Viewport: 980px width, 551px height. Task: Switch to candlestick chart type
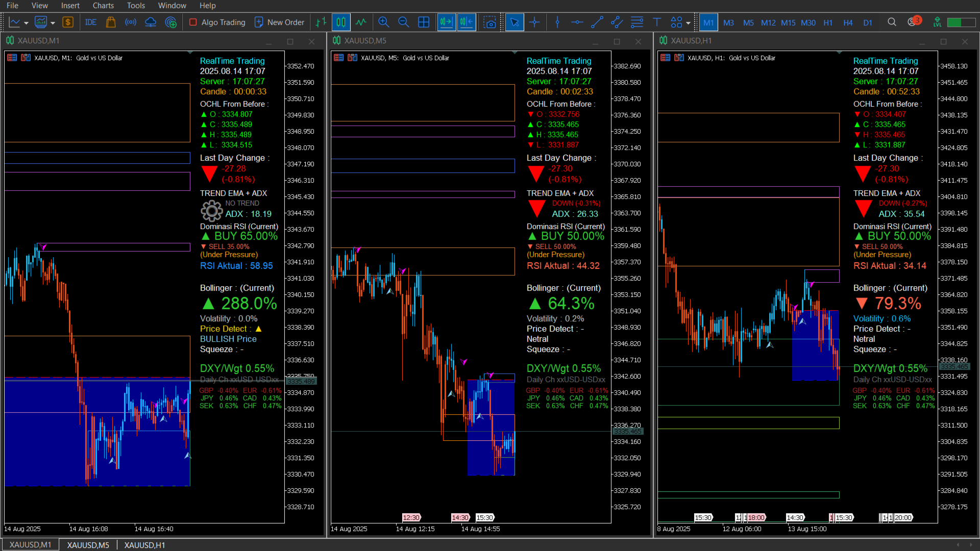pos(341,22)
